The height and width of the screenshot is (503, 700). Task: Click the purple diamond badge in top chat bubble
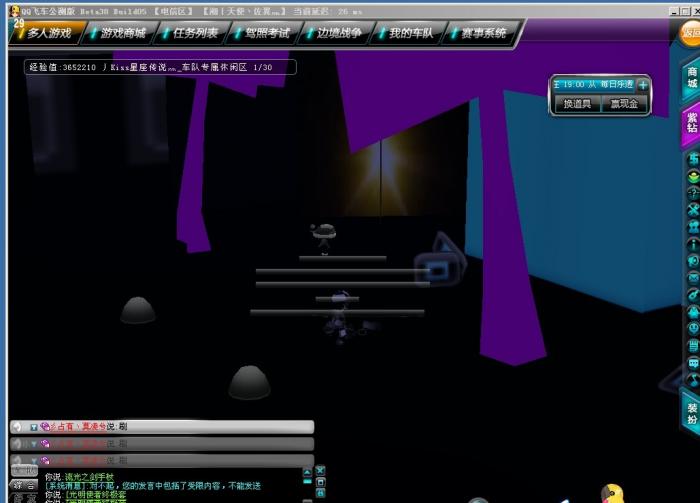click(45, 427)
